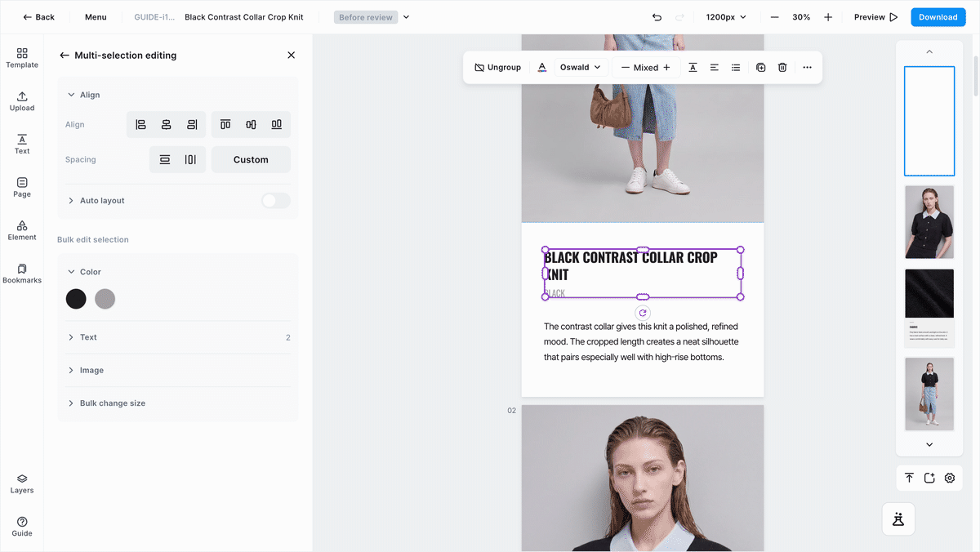Click the text style icon in toolbar

pos(693,68)
